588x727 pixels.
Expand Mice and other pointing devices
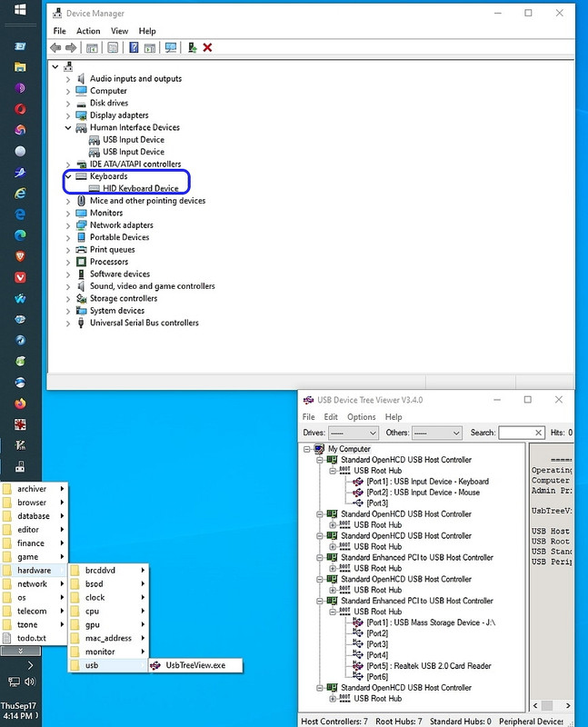pyautogui.click(x=68, y=201)
